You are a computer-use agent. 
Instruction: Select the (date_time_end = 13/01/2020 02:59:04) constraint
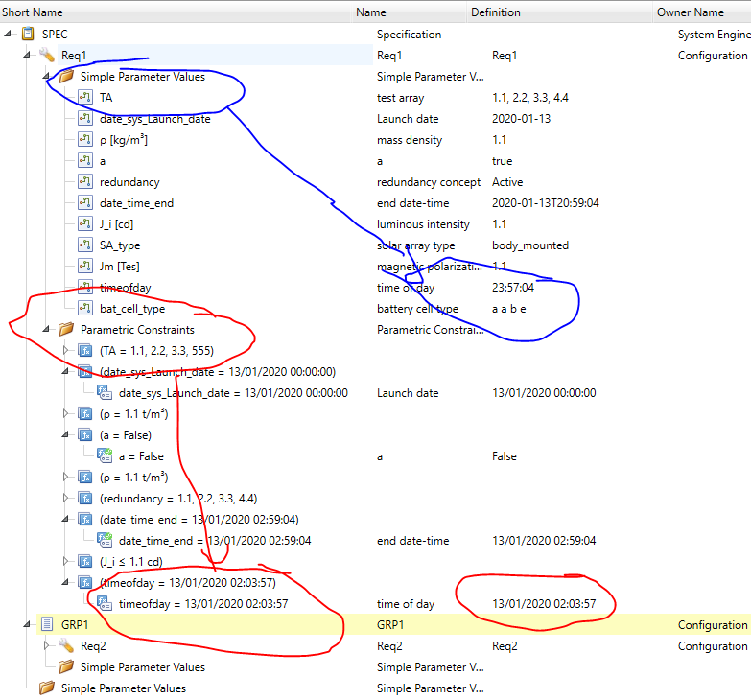pyautogui.click(x=199, y=520)
